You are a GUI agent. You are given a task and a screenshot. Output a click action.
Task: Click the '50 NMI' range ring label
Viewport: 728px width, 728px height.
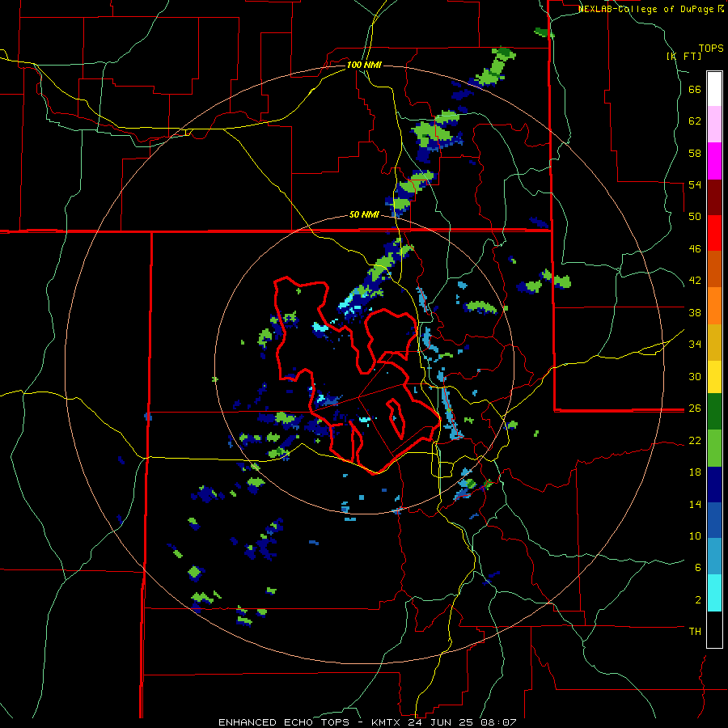tap(364, 215)
